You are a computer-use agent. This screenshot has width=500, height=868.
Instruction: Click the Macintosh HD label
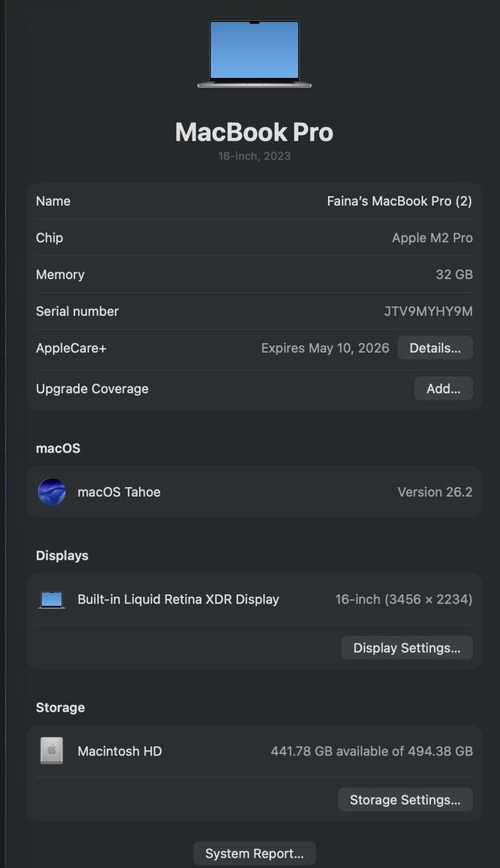(x=120, y=751)
